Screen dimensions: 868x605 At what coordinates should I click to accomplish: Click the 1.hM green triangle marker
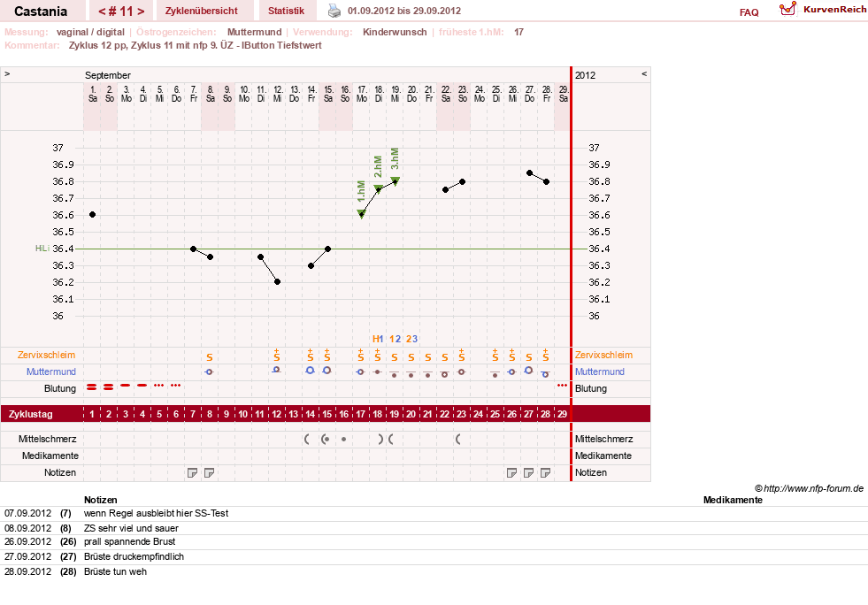362,214
